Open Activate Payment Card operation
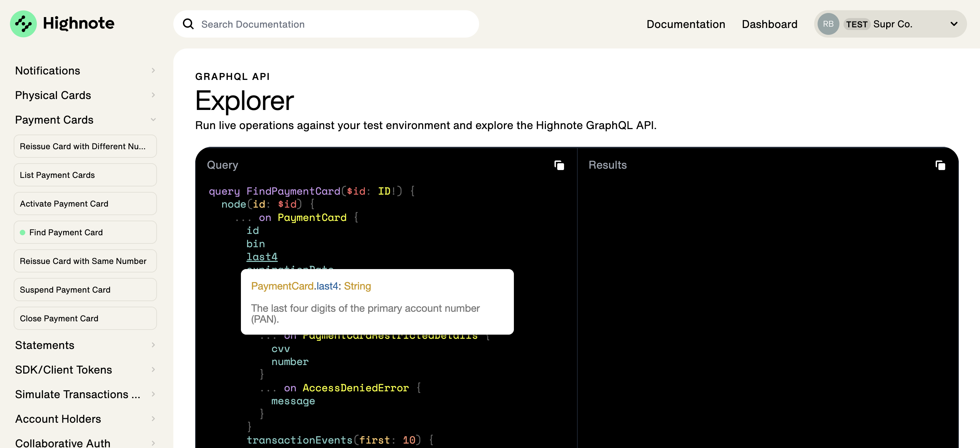This screenshot has height=448, width=980. [x=85, y=204]
